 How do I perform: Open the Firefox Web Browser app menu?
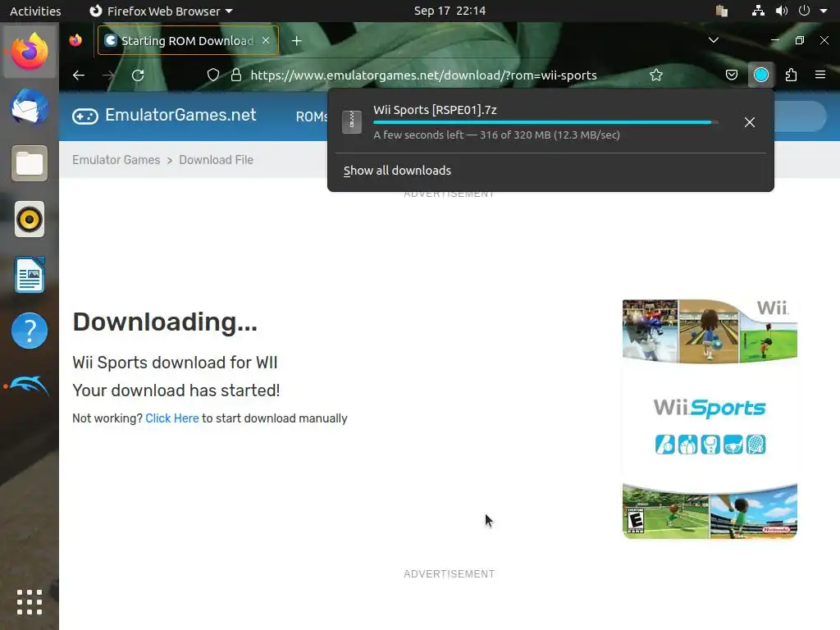coord(161,11)
